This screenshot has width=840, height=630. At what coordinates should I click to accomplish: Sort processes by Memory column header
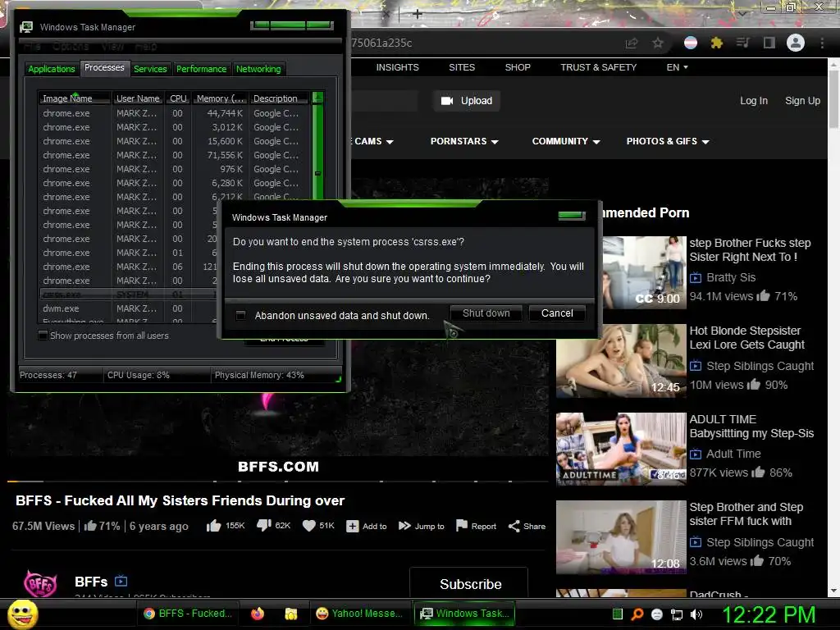coord(220,98)
